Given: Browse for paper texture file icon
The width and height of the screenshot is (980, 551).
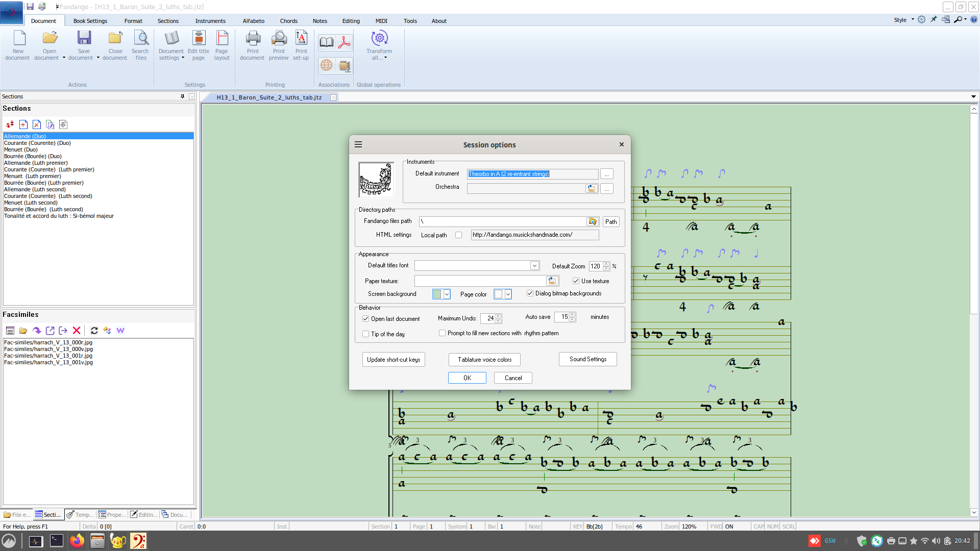Looking at the screenshot, I should pyautogui.click(x=552, y=281).
